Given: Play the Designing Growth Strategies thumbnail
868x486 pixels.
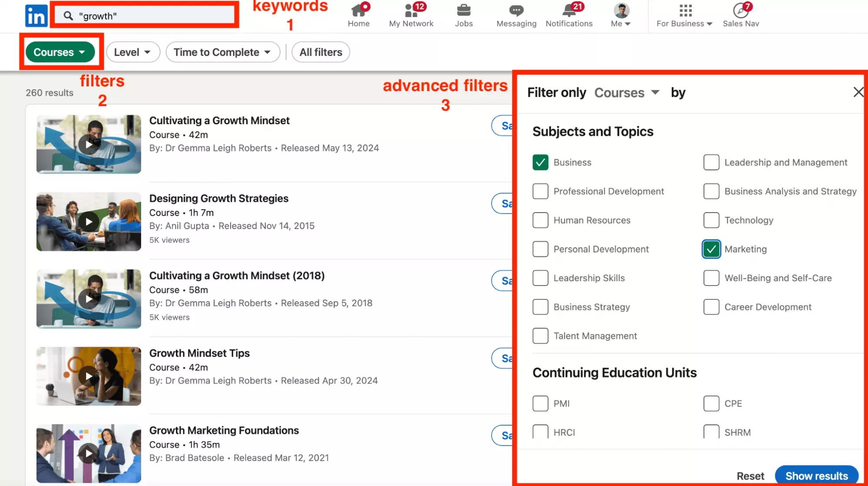Looking at the screenshot, I should pos(89,222).
